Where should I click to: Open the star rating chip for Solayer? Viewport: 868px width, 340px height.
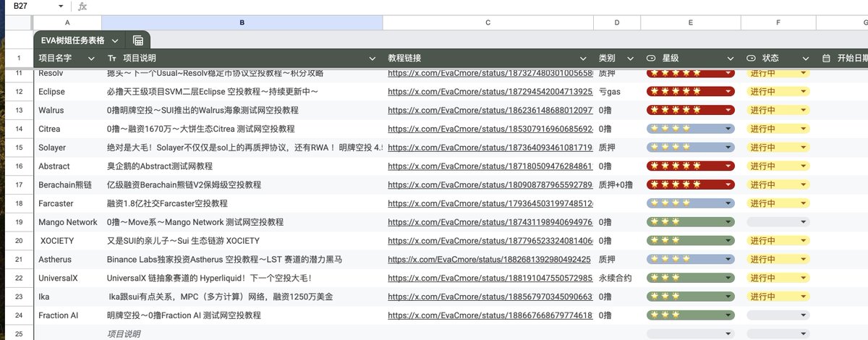[691, 148]
